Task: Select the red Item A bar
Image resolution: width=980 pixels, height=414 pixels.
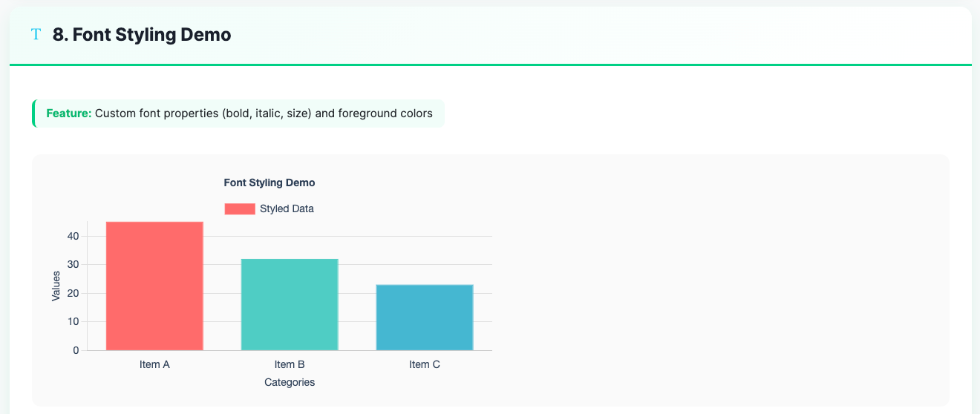Action: pos(154,286)
